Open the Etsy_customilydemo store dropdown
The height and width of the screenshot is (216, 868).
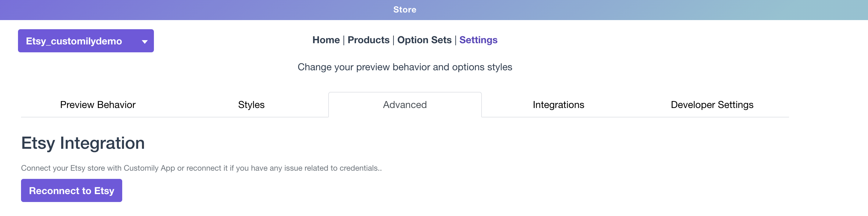pos(74,41)
